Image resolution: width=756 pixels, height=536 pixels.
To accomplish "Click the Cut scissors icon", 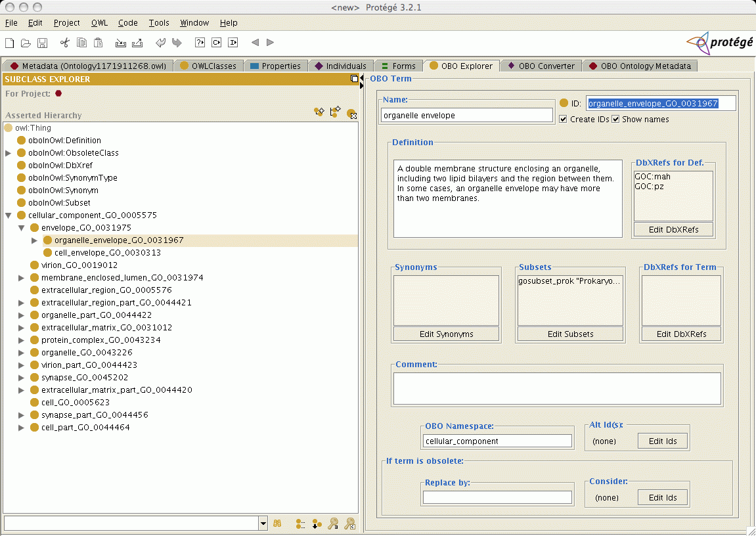I will pos(64,43).
